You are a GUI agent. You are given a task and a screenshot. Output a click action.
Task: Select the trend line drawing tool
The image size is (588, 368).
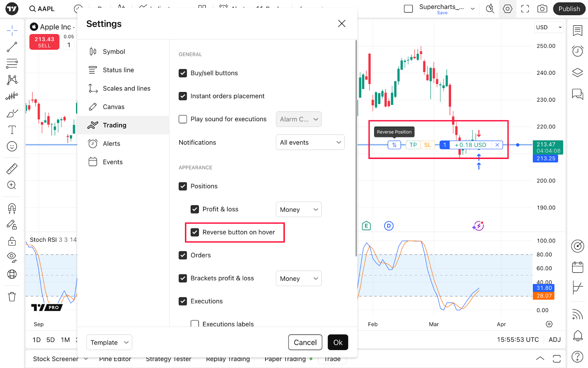point(12,47)
